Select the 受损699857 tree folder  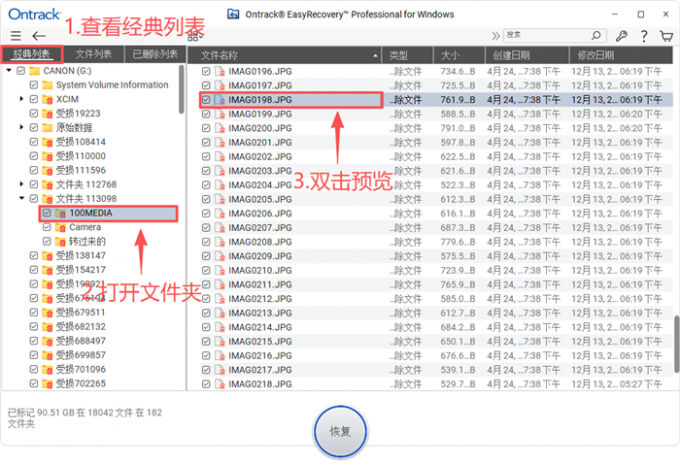click(x=81, y=355)
